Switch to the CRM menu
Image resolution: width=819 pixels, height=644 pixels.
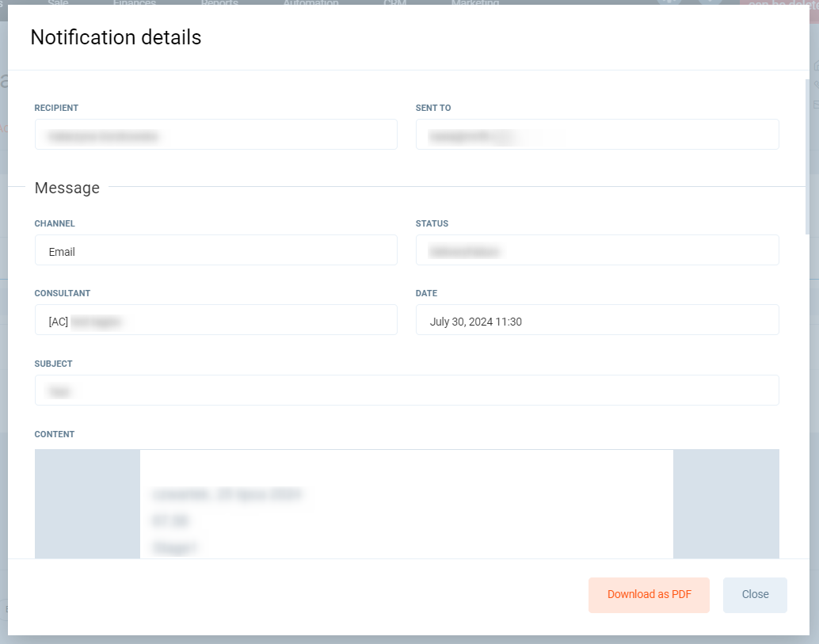394,3
